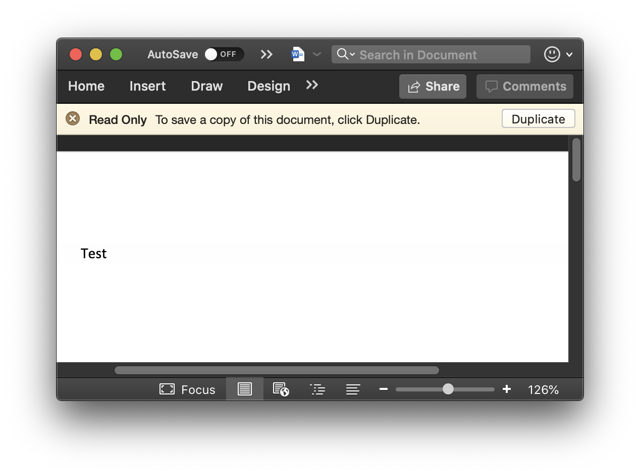Click the Word document icon in title bar
The height and width of the screenshot is (475, 640).
coord(298,54)
